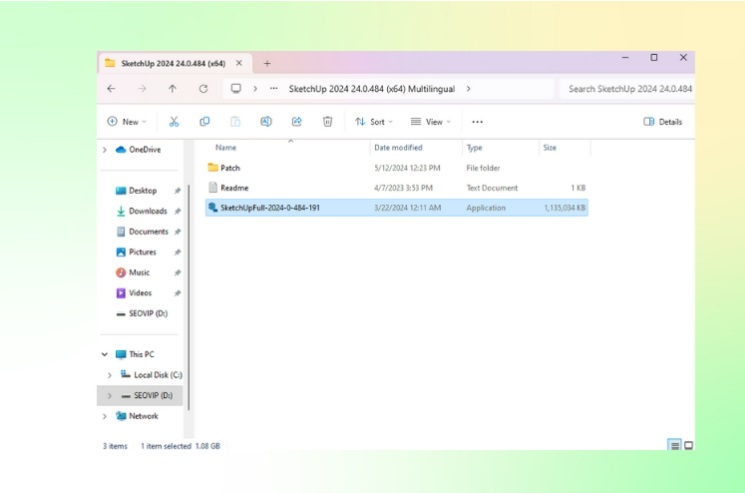This screenshot has height=493, width=745.
Task: Open the Sort dropdown menu
Action: pyautogui.click(x=374, y=122)
